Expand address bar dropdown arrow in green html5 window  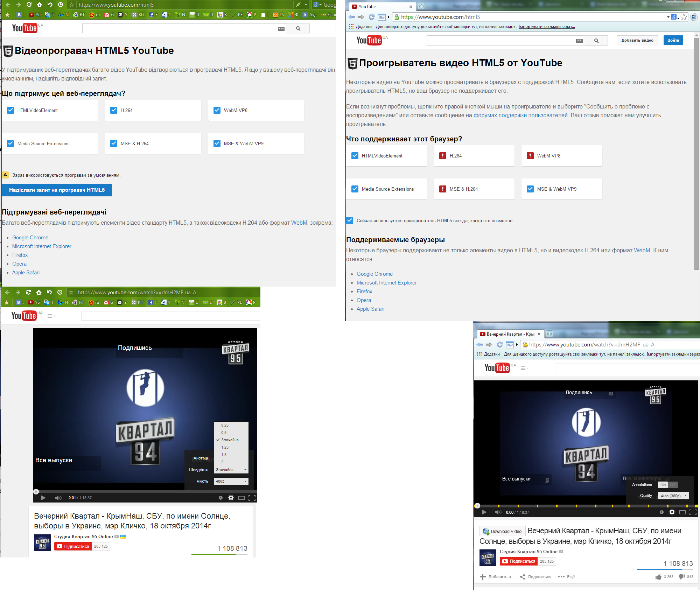pos(306,5)
